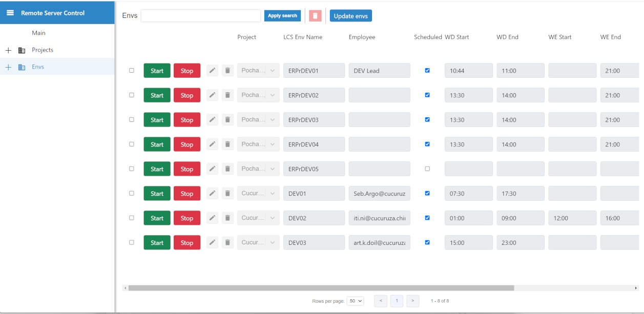Select the ERPrDEV01 row checkbox

pos(132,71)
